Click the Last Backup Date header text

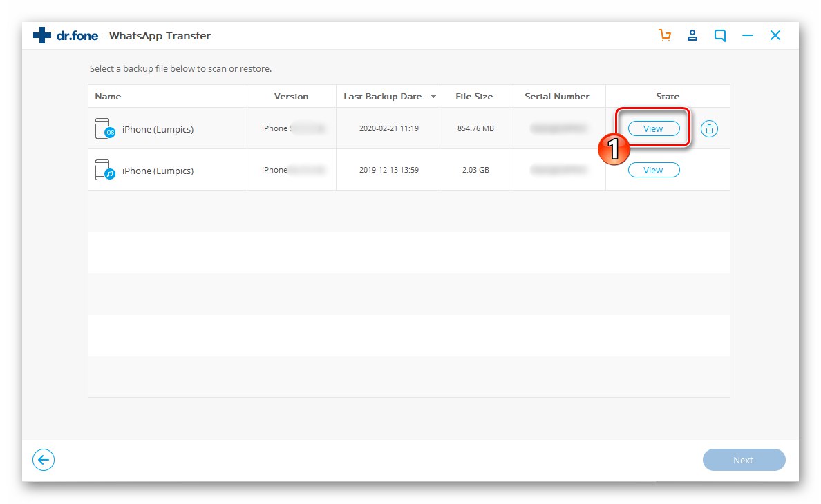(383, 96)
